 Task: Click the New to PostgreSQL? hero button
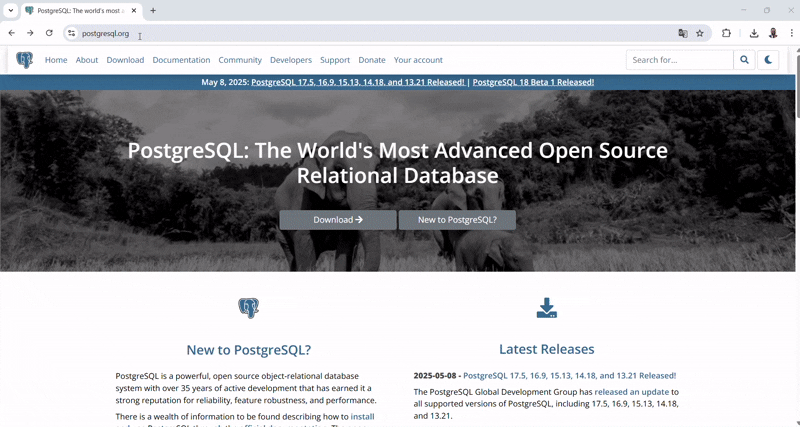pyautogui.click(x=457, y=220)
